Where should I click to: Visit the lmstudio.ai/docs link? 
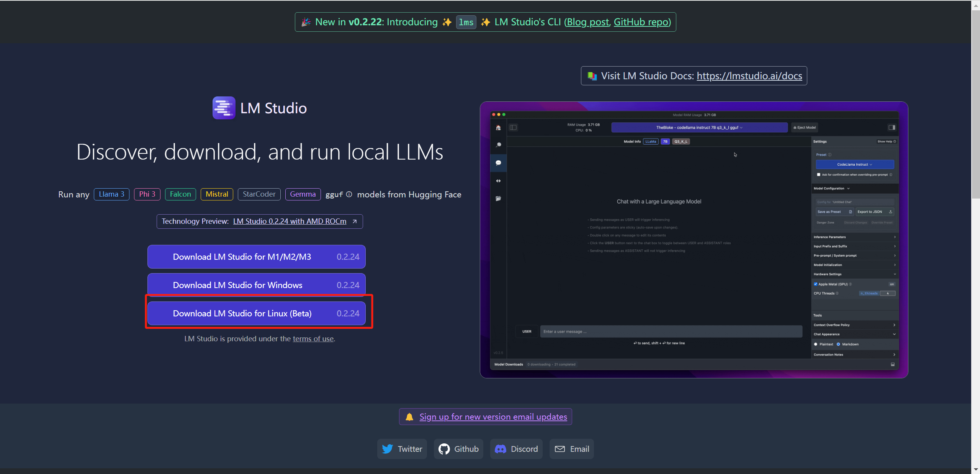[749, 76]
